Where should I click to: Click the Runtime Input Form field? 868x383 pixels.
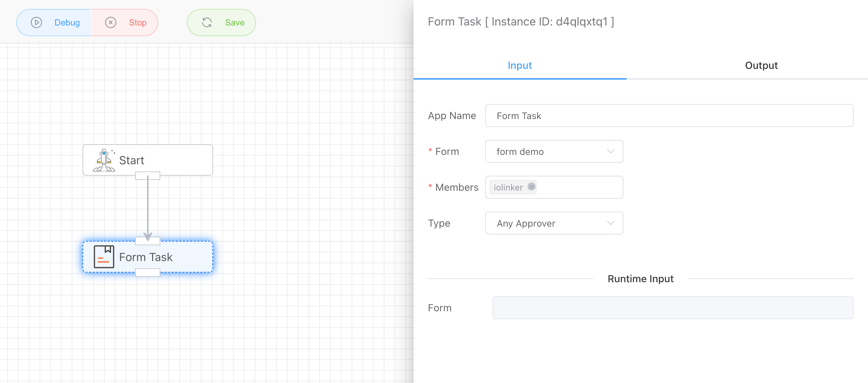click(673, 308)
